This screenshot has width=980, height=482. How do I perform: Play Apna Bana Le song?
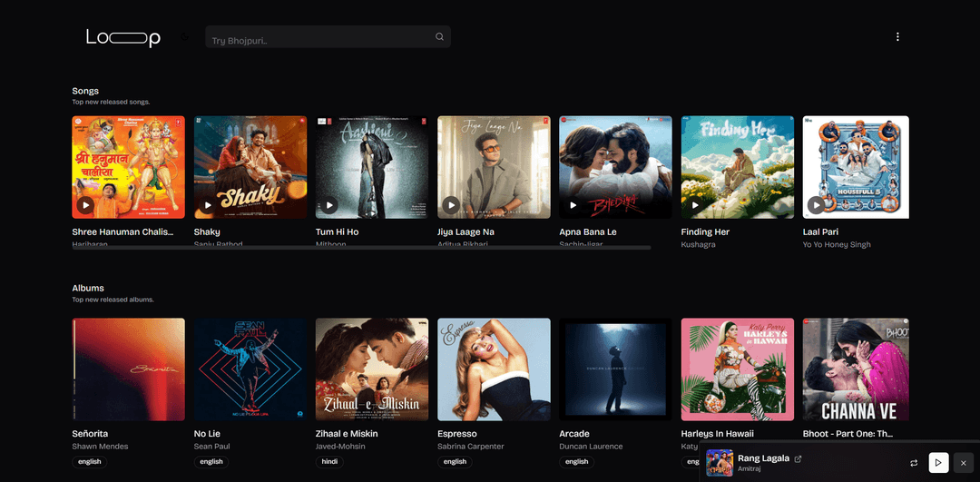click(573, 205)
